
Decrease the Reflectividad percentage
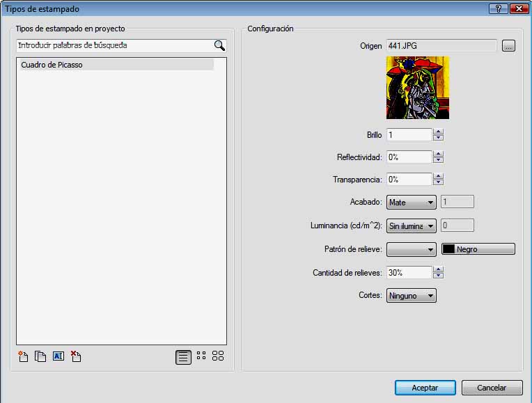(438, 160)
